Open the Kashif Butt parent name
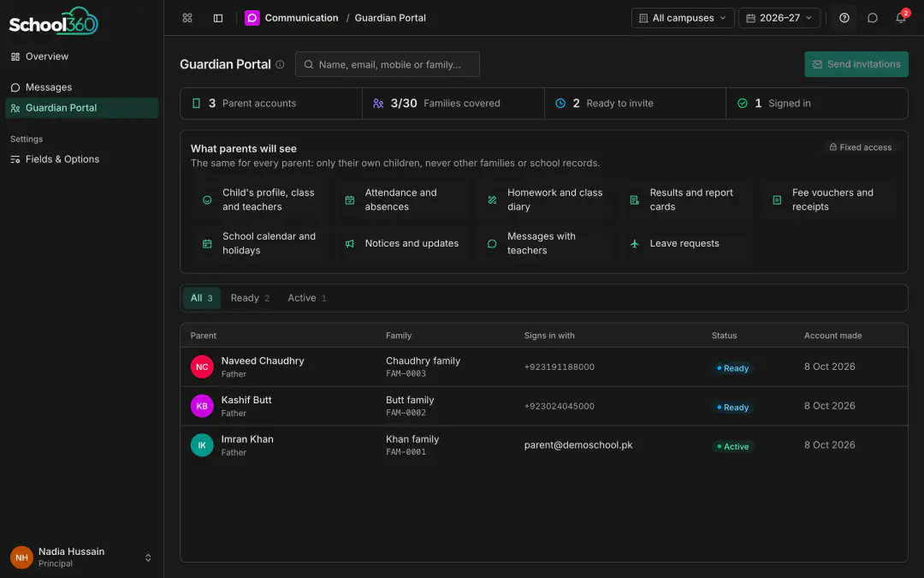Screen dimensions: 924x578 pos(246,400)
